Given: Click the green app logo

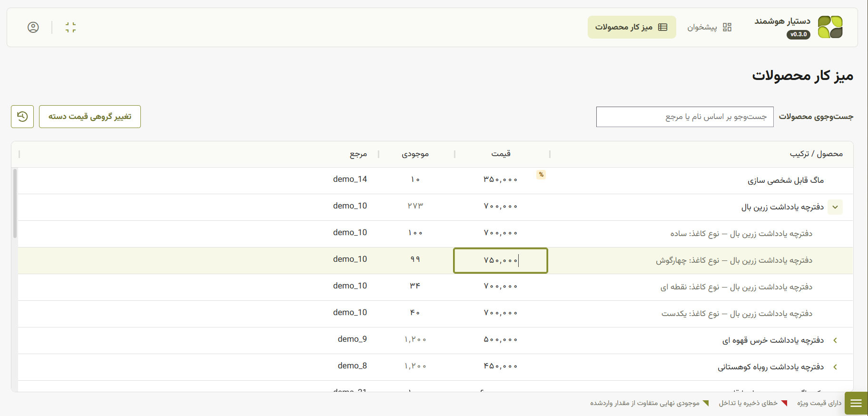Looking at the screenshot, I should pos(830,27).
